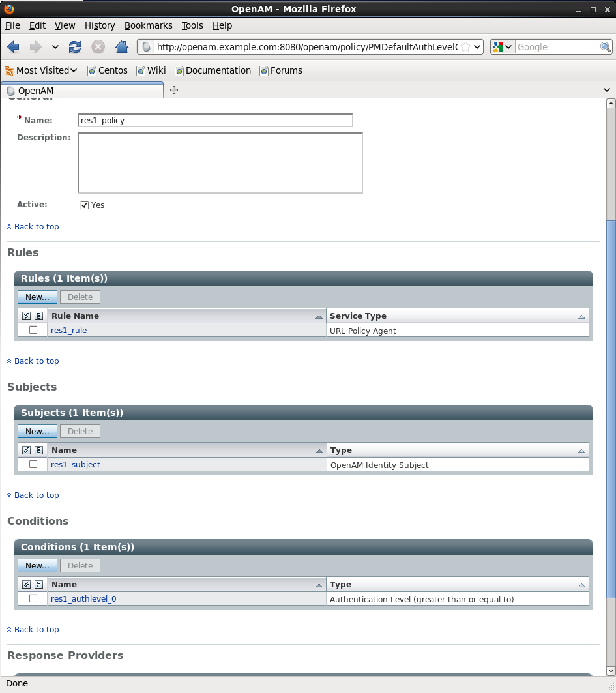Click New button in Subjects table
This screenshot has width=616, height=693.
pyautogui.click(x=38, y=432)
